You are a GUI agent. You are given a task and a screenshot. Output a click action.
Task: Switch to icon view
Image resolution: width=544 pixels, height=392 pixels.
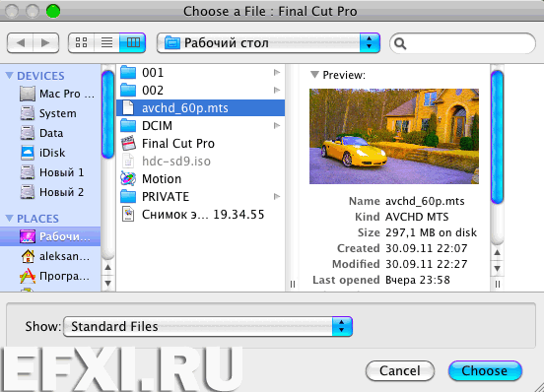coord(81,43)
